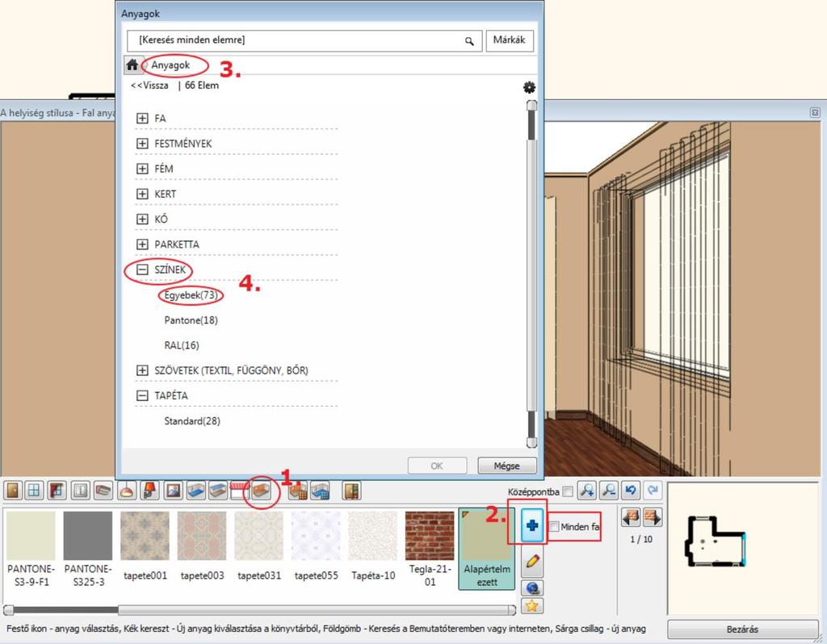Collapse the SZÍNEK category
The image size is (827, 644).
(x=142, y=270)
